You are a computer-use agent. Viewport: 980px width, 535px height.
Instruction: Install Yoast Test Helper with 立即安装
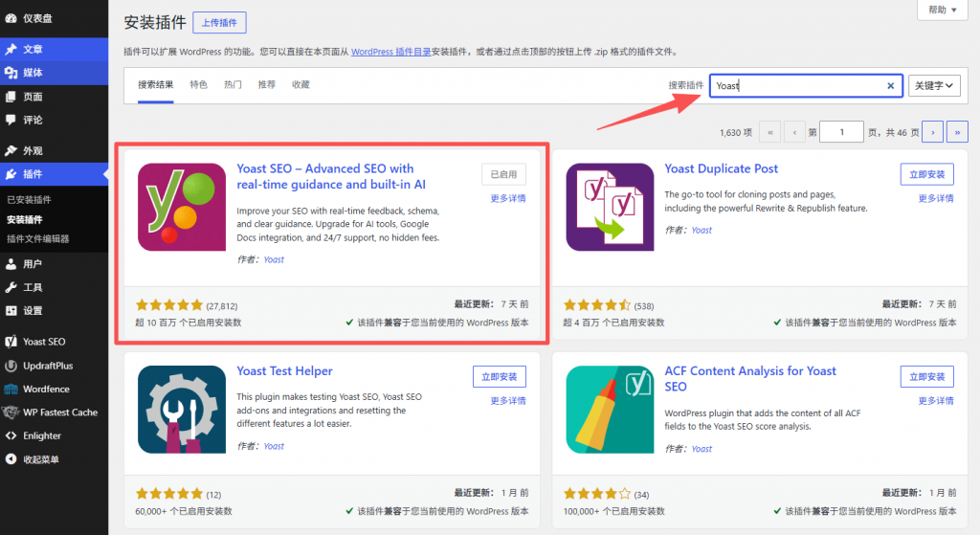tap(500, 377)
